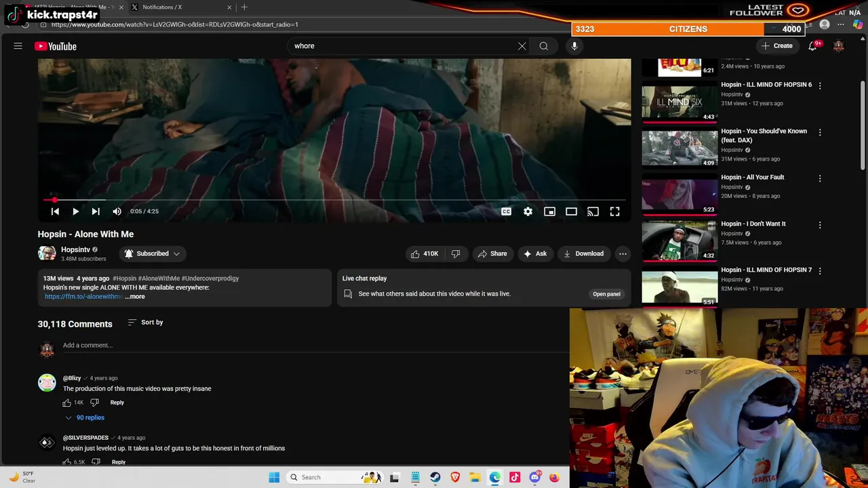Start voice search with the microphone

click(x=574, y=46)
